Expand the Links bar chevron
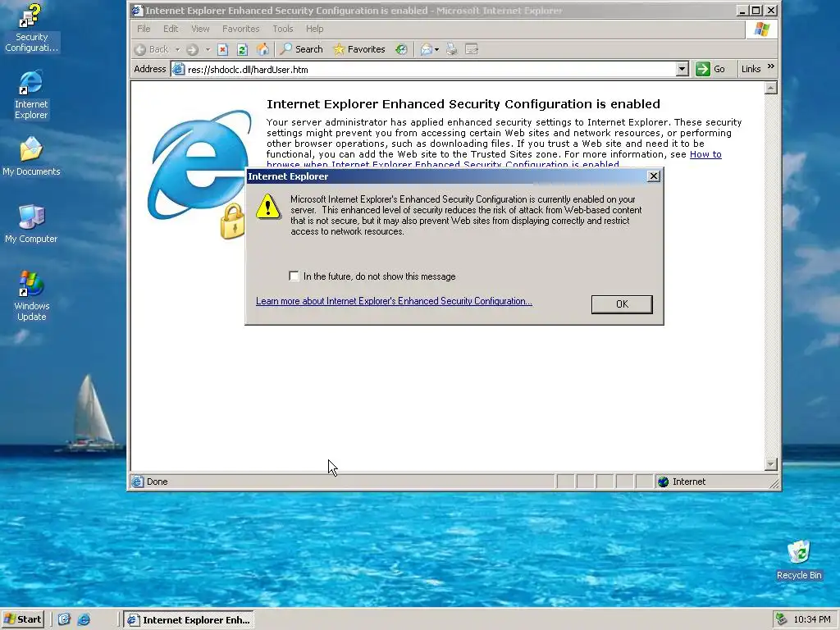Viewport: 840px width, 630px height. pos(771,66)
